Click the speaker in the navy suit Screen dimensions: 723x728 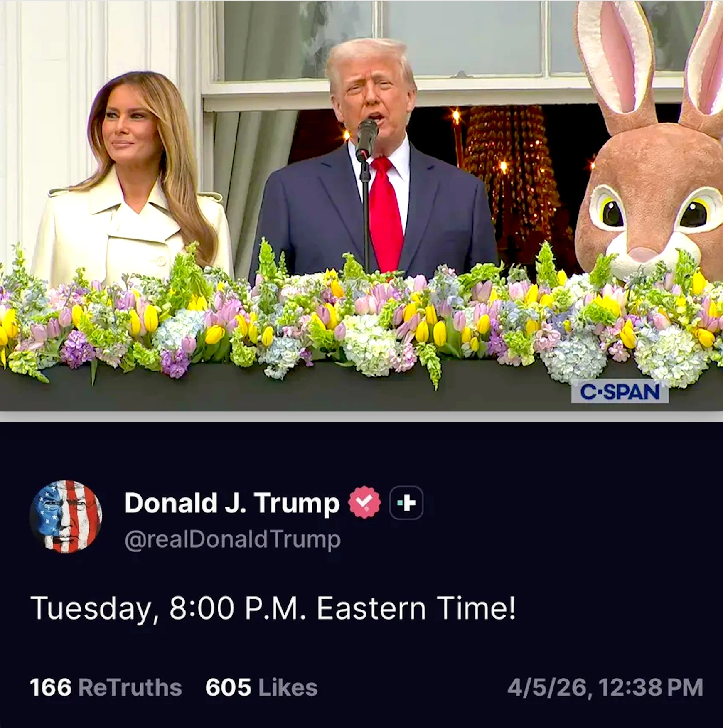coord(372,162)
